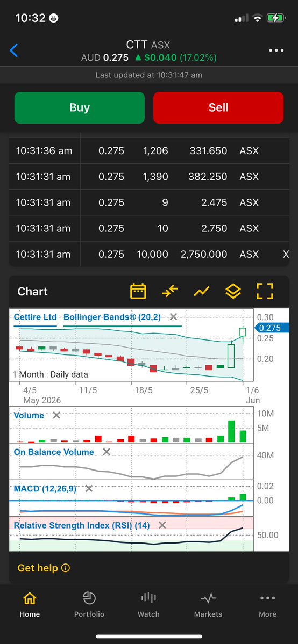
Task: Open the chart line type icon
Action: [x=201, y=291]
